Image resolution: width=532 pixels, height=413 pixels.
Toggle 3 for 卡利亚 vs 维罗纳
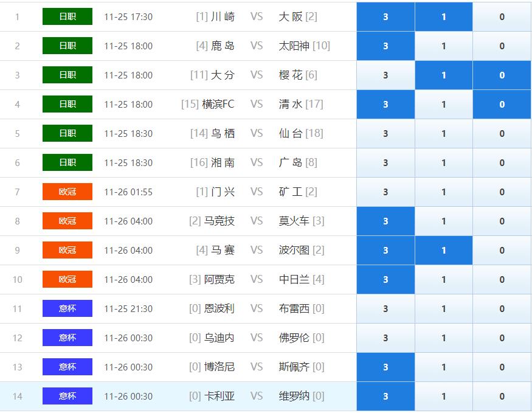[385, 397]
